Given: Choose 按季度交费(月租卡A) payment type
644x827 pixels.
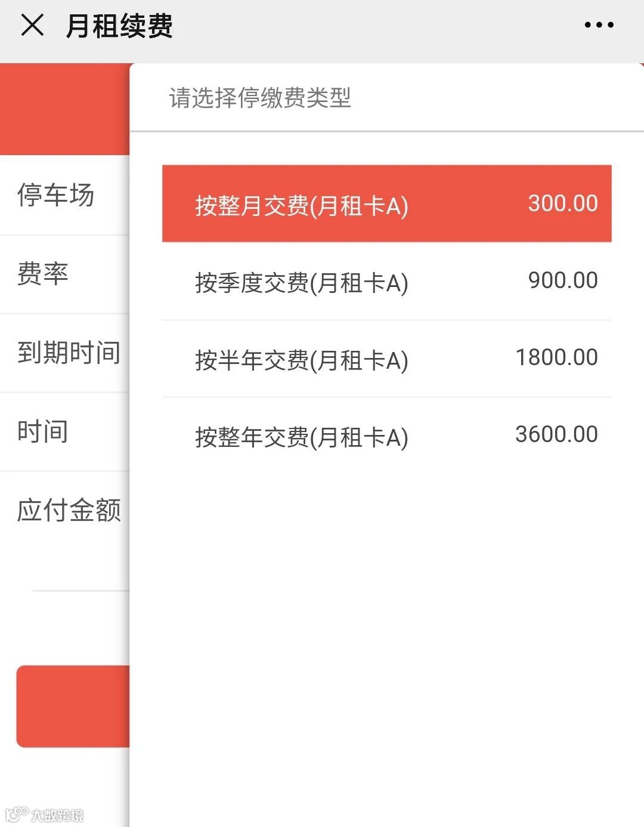Looking at the screenshot, I should (x=386, y=281).
